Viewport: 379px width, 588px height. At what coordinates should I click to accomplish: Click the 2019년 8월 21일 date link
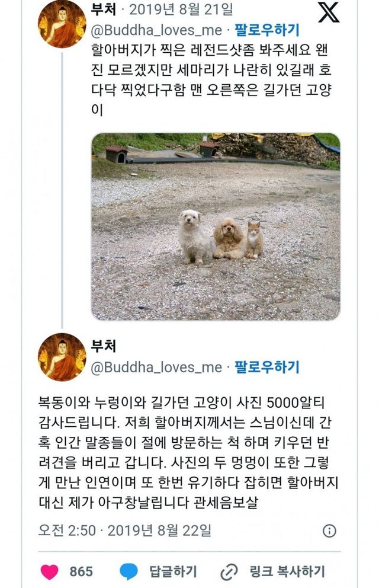[181, 9]
